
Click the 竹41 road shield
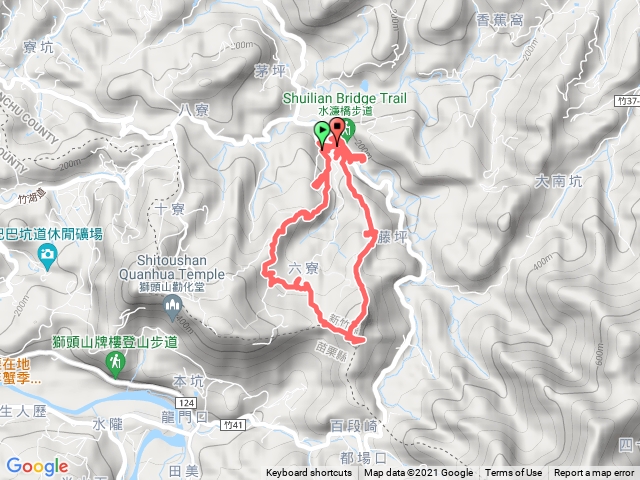(x=233, y=425)
